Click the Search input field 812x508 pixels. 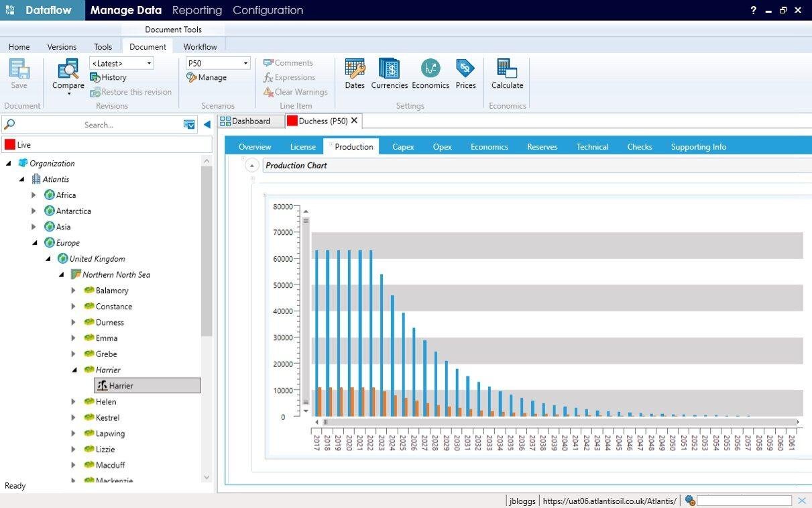pyautogui.click(x=99, y=125)
